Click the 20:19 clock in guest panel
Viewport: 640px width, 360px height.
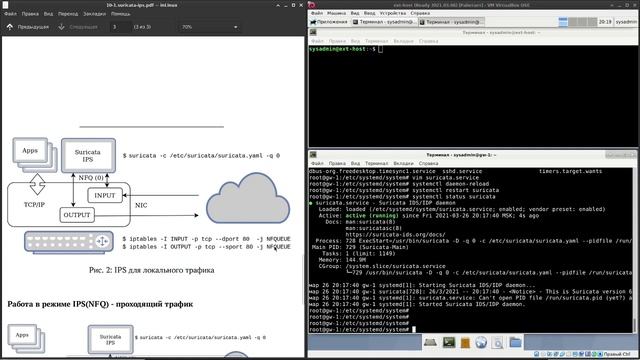click(605, 22)
